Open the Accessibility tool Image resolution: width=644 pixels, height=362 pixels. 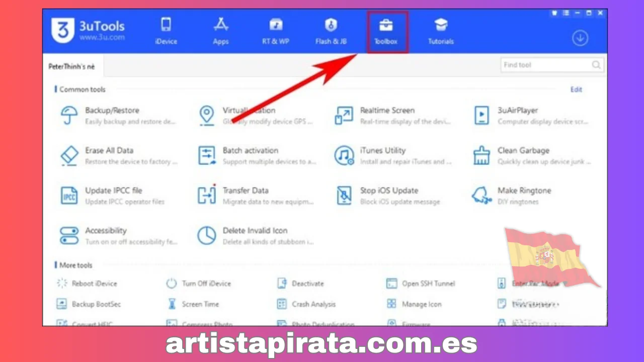tap(118, 236)
